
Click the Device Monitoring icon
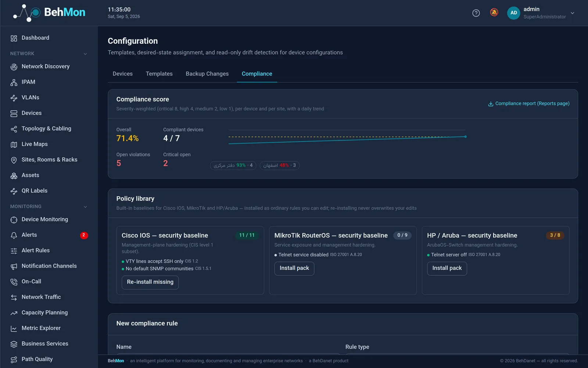pos(14,220)
